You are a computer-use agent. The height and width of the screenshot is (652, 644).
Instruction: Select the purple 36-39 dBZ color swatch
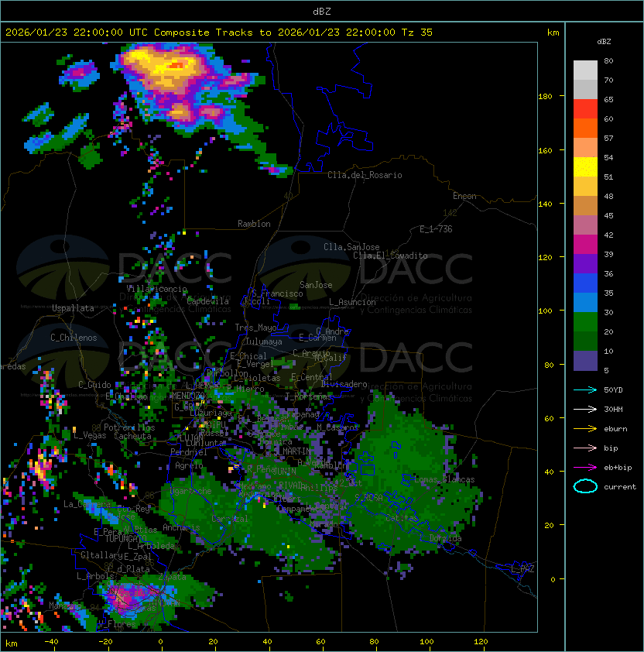tap(585, 263)
